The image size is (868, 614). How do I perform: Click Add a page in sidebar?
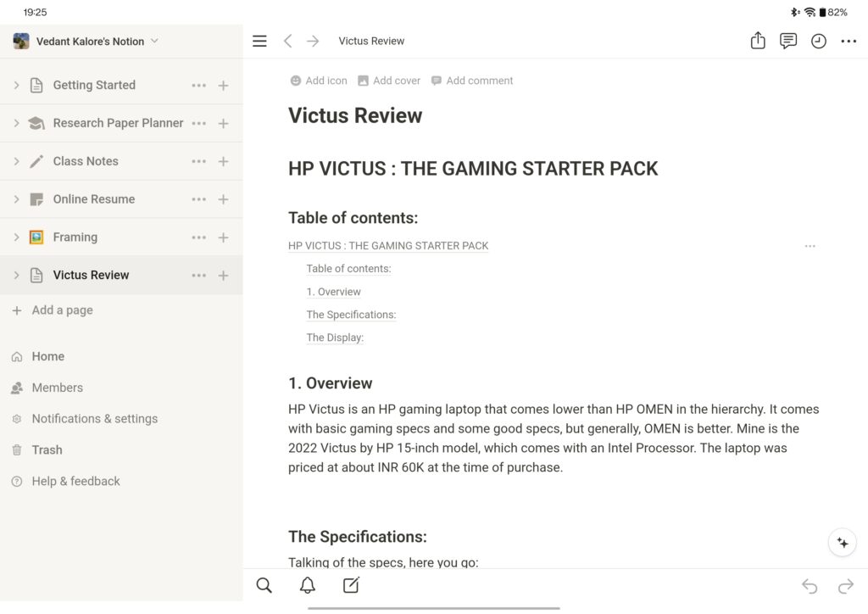(52, 310)
